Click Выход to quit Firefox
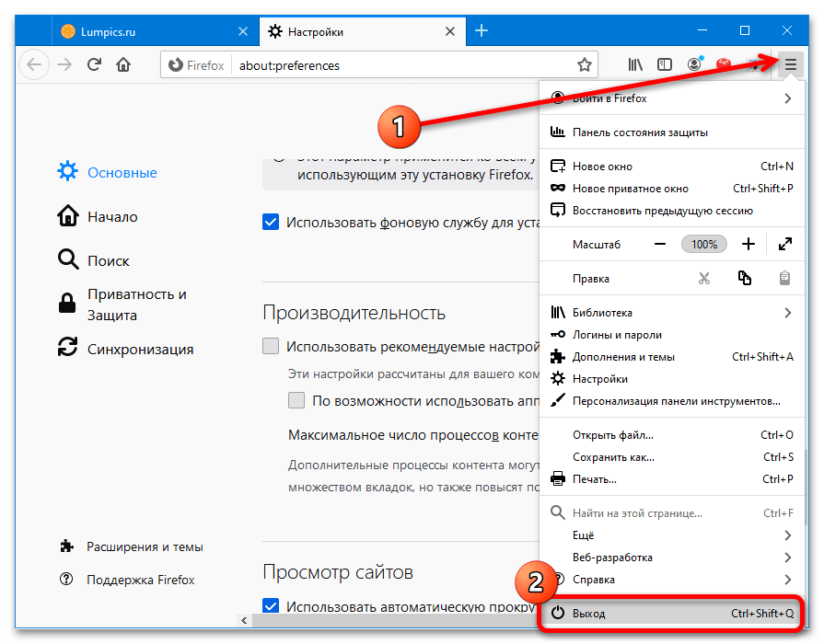The height and width of the screenshot is (644, 824). 672,613
